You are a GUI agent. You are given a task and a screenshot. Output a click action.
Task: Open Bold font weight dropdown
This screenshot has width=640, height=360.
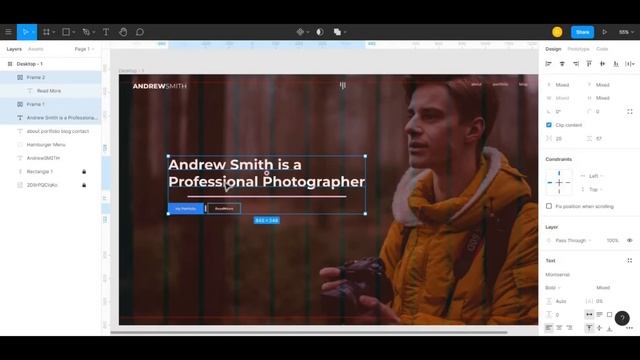pos(553,288)
